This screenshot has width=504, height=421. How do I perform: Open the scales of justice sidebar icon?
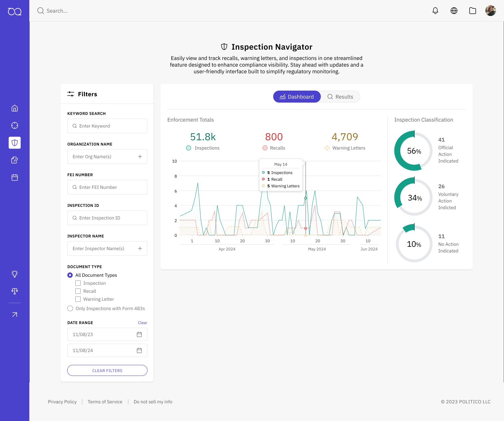point(15,291)
